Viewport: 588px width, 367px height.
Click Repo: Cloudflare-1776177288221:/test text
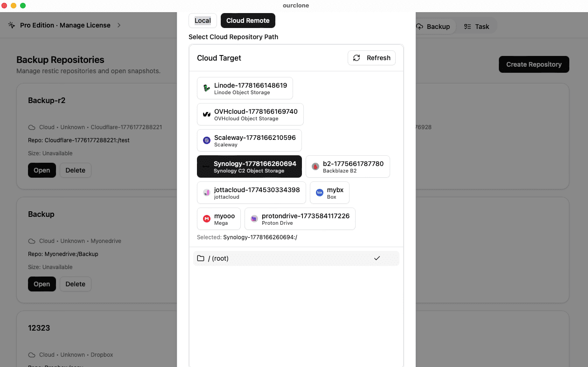79,140
